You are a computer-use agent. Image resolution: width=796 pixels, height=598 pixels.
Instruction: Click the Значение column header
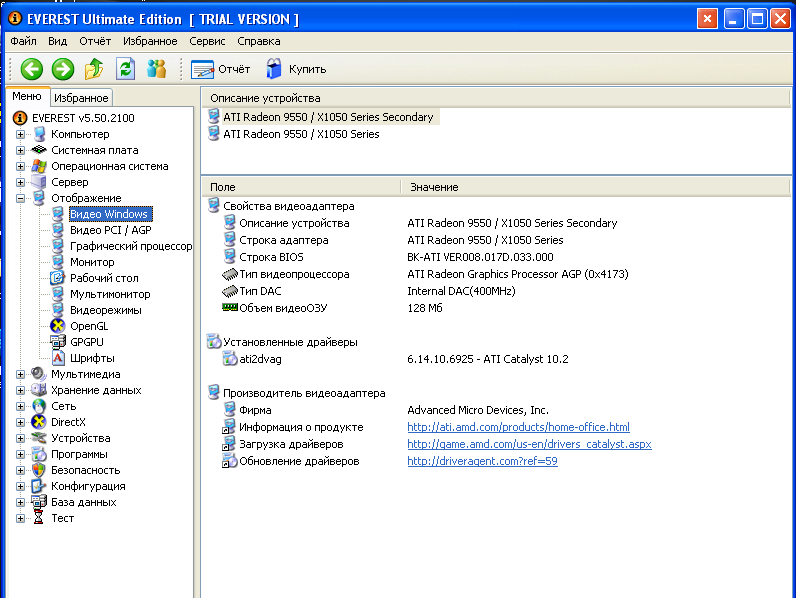click(x=433, y=187)
